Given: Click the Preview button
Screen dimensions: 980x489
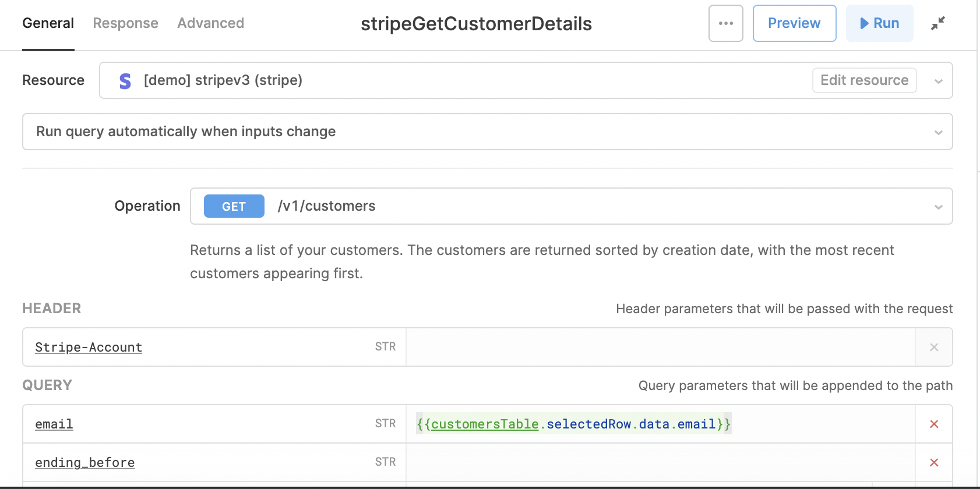Looking at the screenshot, I should point(794,23).
